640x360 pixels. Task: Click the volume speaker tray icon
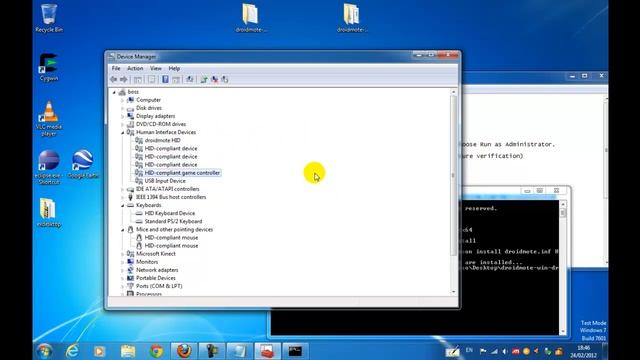click(x=505, y=351)
